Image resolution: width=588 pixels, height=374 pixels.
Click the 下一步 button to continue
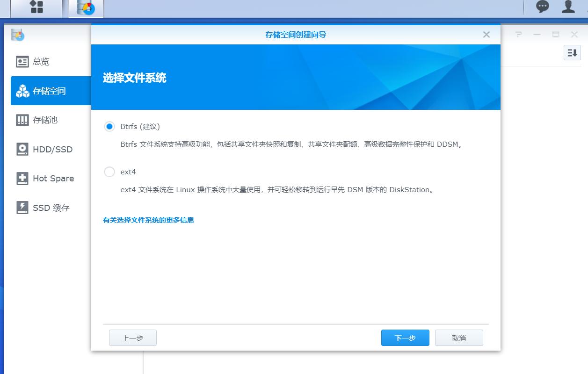pos(405,338)
